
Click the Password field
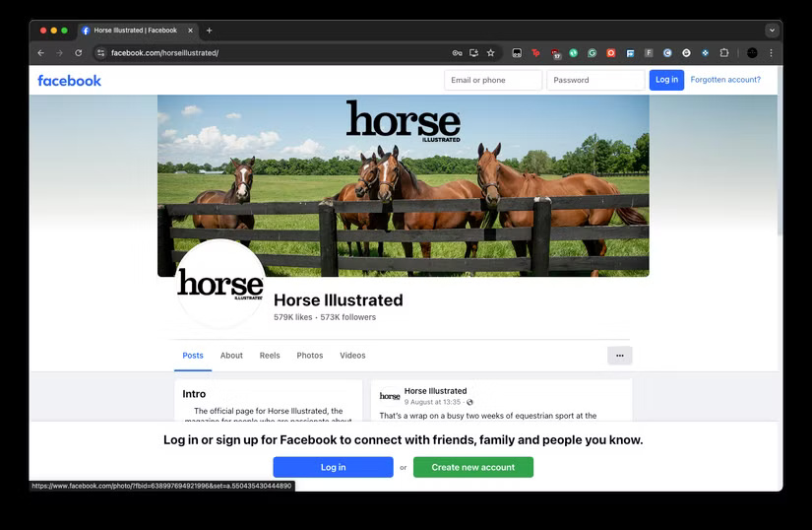pyautogui.click(x=595, y=80)
